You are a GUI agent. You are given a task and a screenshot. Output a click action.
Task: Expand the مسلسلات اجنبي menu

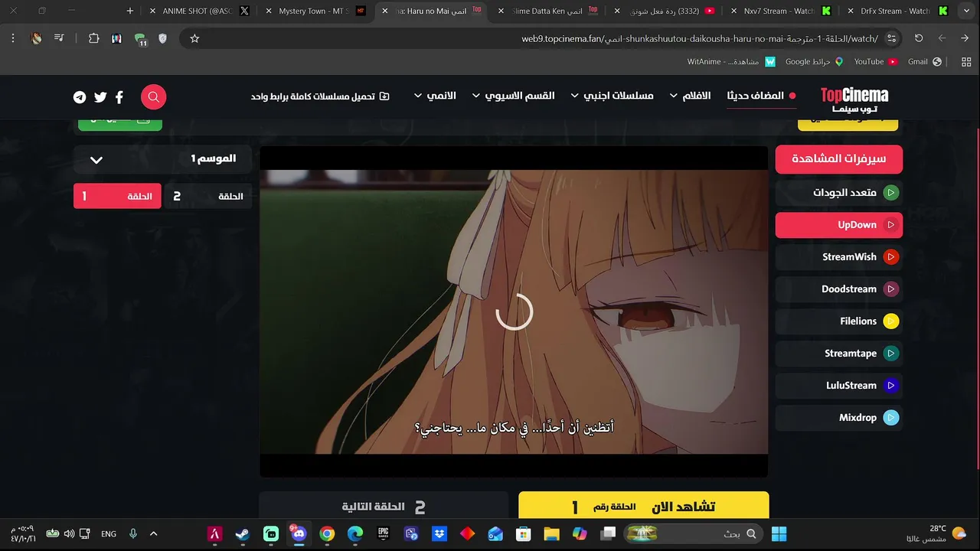[x=611, y=96]
